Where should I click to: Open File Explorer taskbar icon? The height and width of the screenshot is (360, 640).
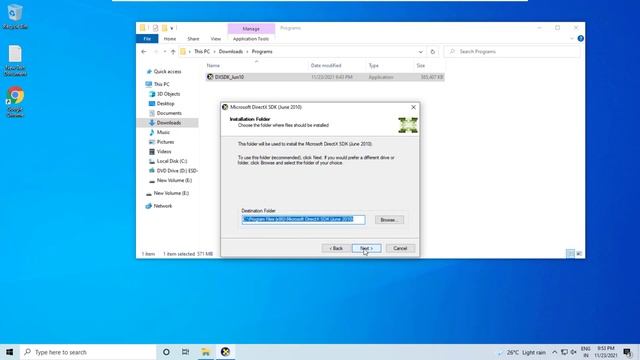tap(205, 352)
